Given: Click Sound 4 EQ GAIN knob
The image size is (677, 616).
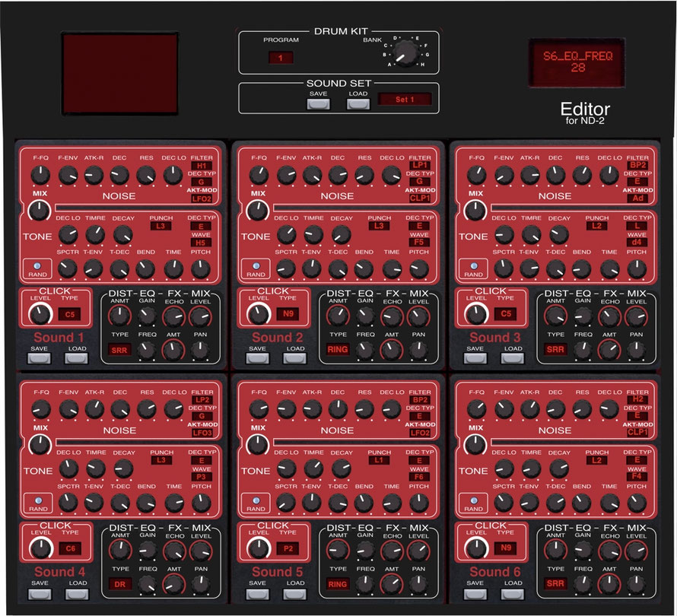Looking at the screenshot, I should [x=148, y=551].
